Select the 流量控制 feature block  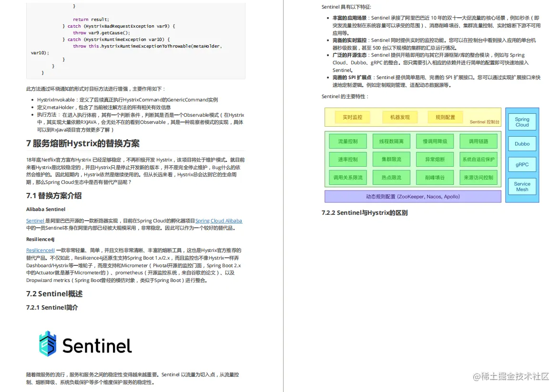pyautogui.click(x=348, y=141)
